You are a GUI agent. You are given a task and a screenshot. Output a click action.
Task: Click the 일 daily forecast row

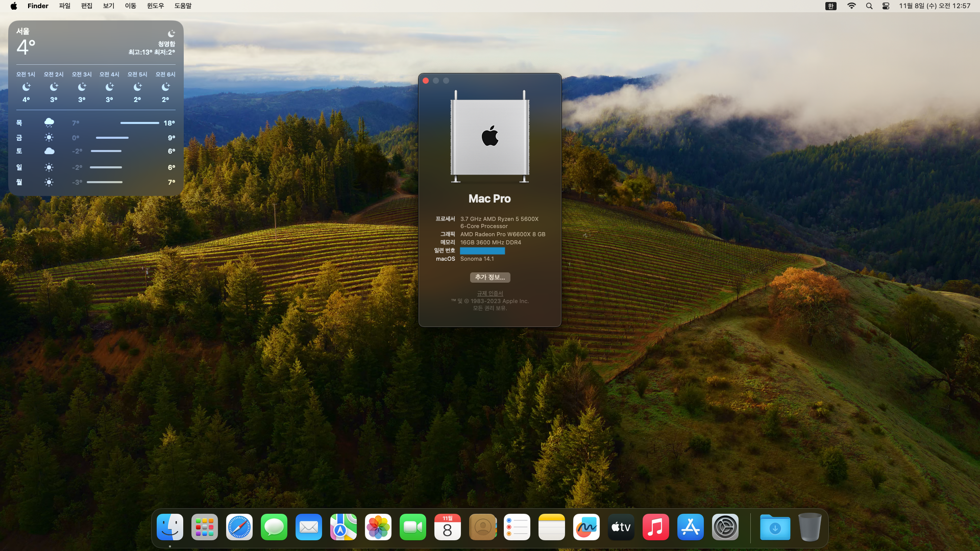point(96,167)
